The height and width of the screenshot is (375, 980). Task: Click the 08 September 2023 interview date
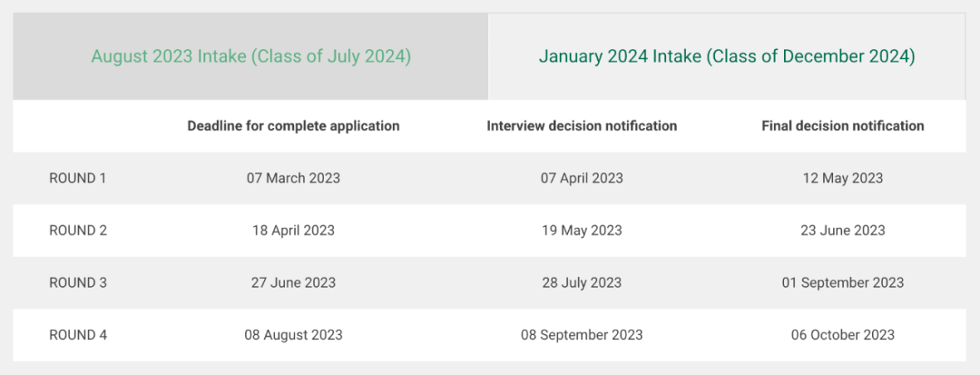582,335
